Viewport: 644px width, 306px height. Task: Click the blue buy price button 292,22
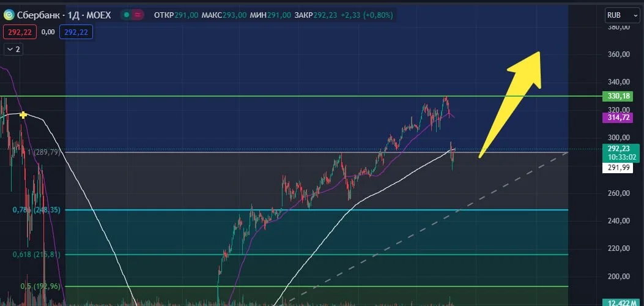[76, 32]
